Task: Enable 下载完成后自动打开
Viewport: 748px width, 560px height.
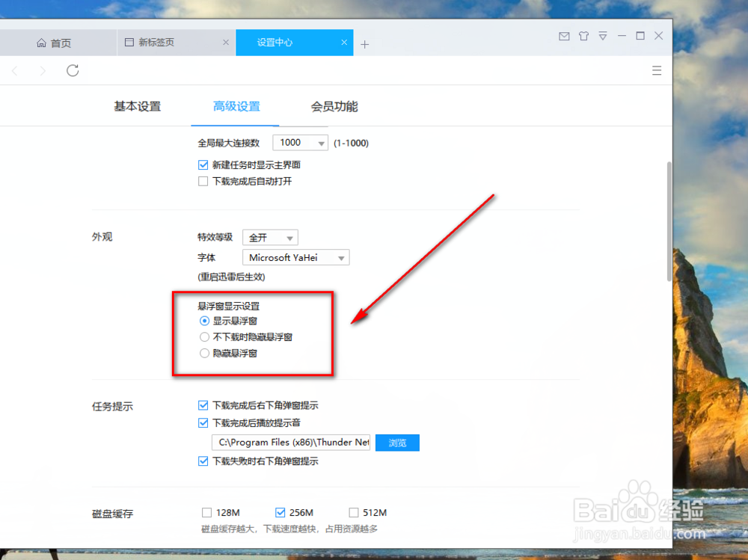Action: coord(203,181)
